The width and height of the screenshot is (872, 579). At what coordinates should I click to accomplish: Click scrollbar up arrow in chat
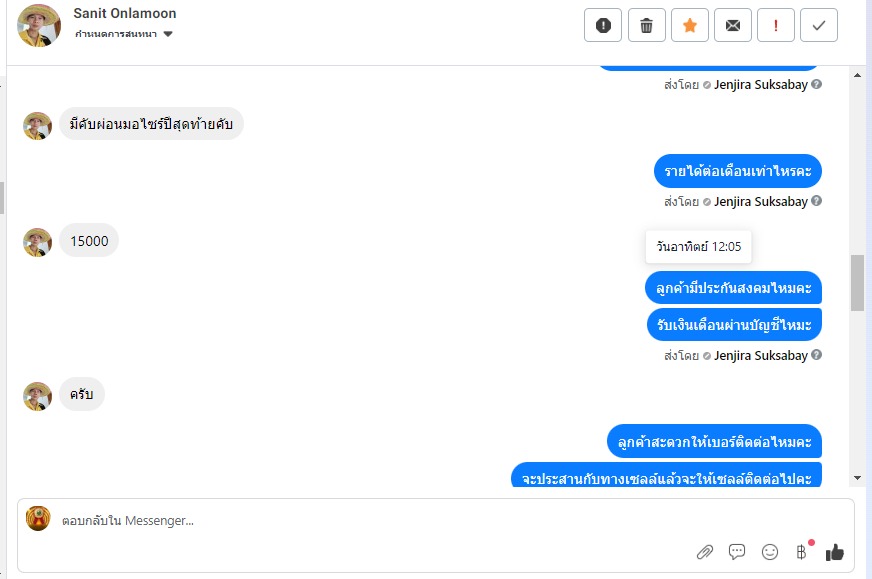(857, 75)
